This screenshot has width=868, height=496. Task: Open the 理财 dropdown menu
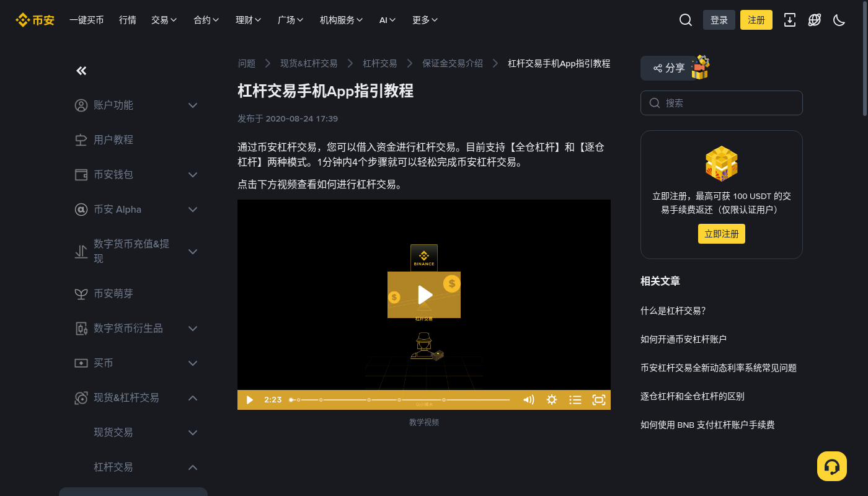click(x=249, y=20)
